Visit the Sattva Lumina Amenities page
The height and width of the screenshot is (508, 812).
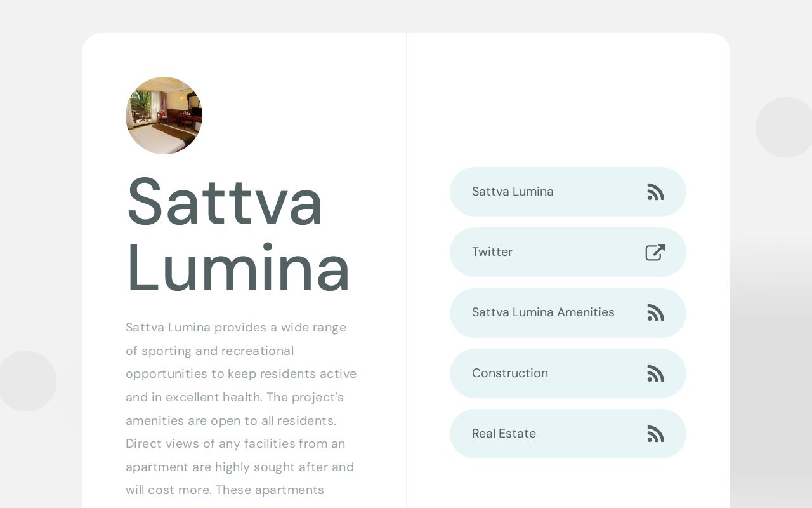click(x=568, y=312)
